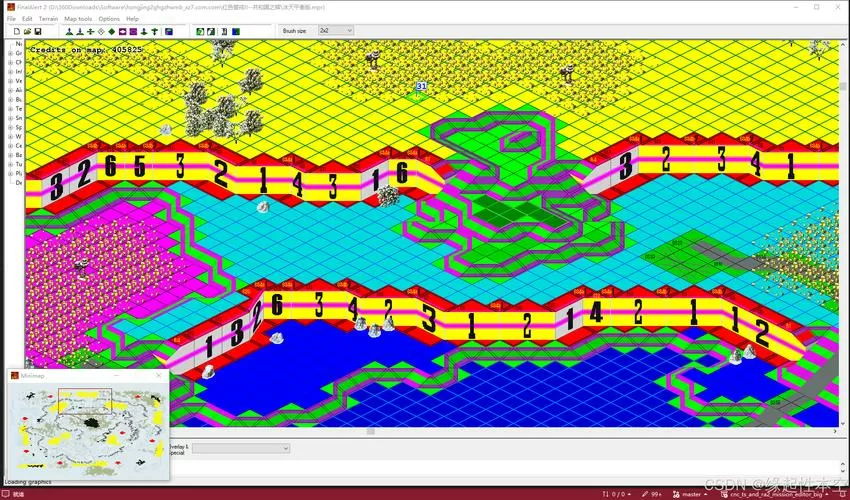Viewport: 850px width, 500px height.
Task: Expand the 'Ve' tree node
Action: 10,81
